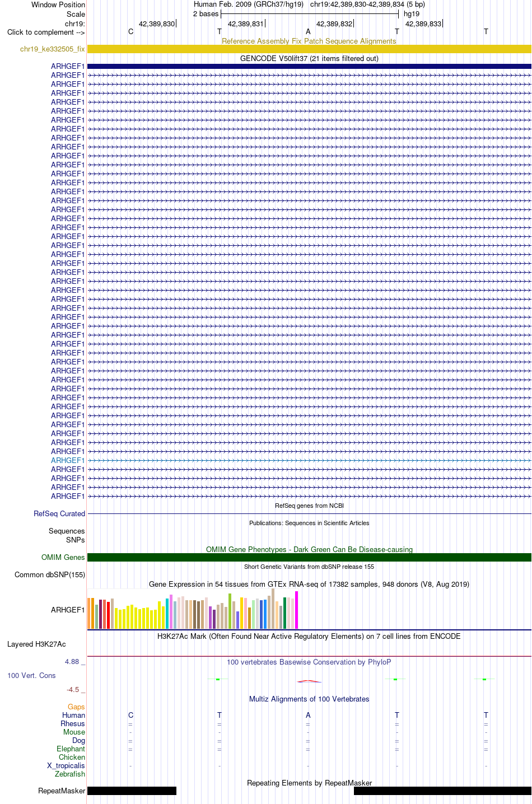
Task: Click the "hg19" label beside the scale bar
Action: tap(412, 13)
